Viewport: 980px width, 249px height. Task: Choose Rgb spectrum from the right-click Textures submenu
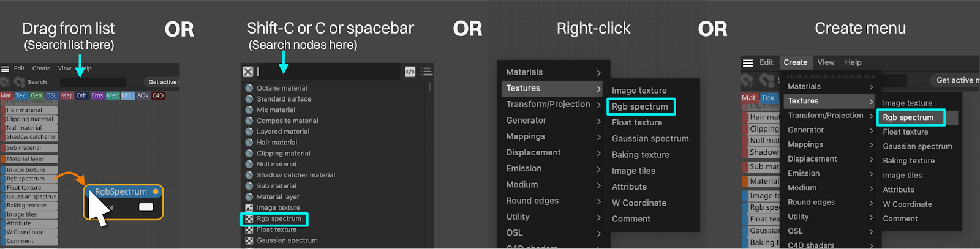pyautogui.click(x=640, y=106)
